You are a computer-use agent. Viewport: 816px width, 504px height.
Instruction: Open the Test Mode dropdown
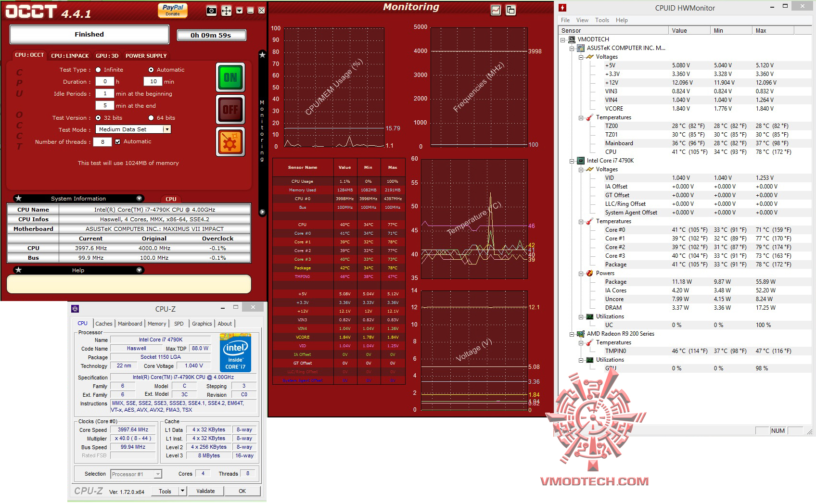tap(166, 129)
